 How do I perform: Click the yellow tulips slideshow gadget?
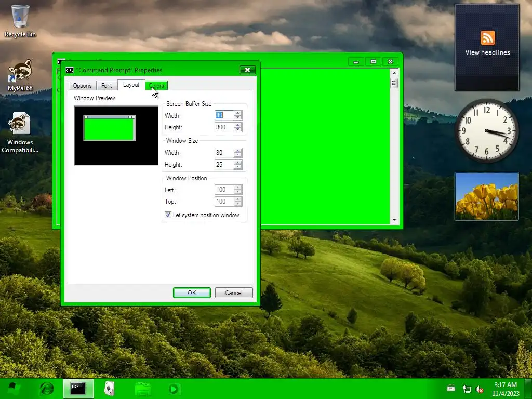pos(486,196)
